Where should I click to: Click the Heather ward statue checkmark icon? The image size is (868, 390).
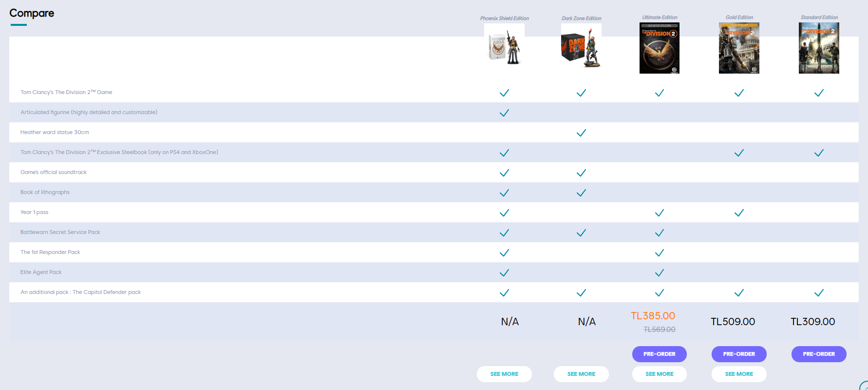coord(581,133)
